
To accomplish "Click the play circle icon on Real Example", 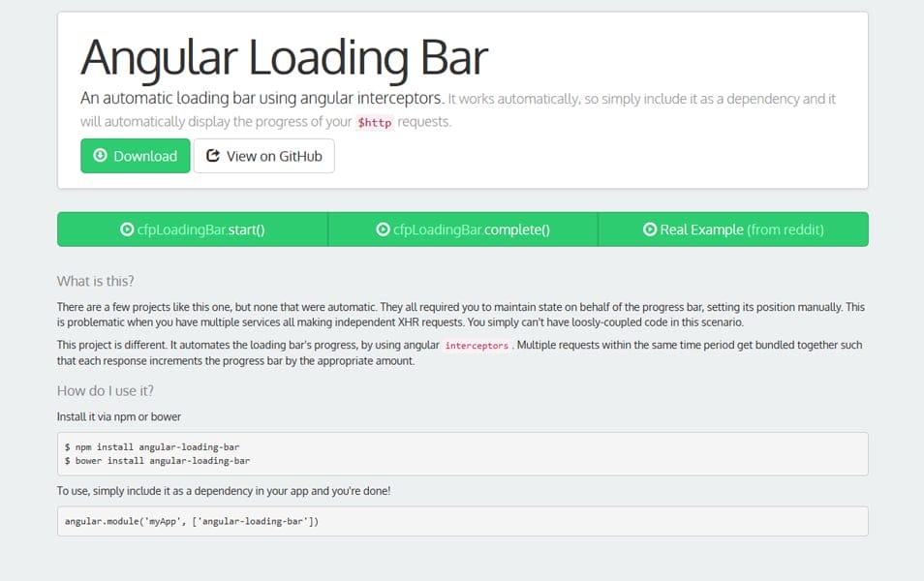I will tap(650, 229).
